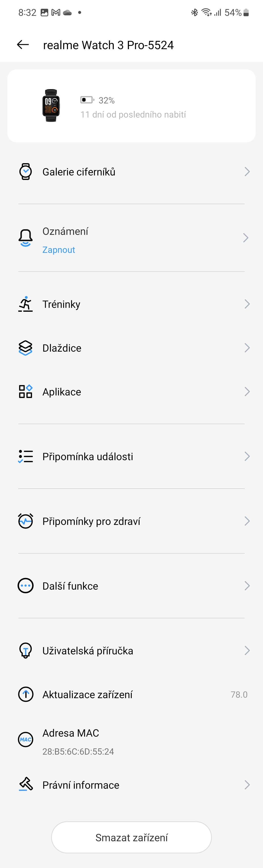The image size is (263, 868).
Task: Tap the back arrow in the header
Action: [x=23, y=45]
